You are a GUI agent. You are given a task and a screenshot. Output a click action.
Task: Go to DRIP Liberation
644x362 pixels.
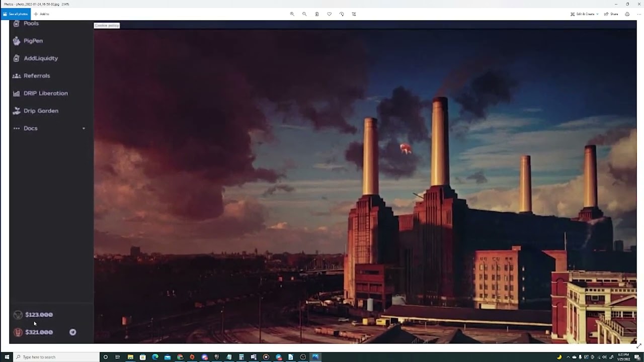46,94
